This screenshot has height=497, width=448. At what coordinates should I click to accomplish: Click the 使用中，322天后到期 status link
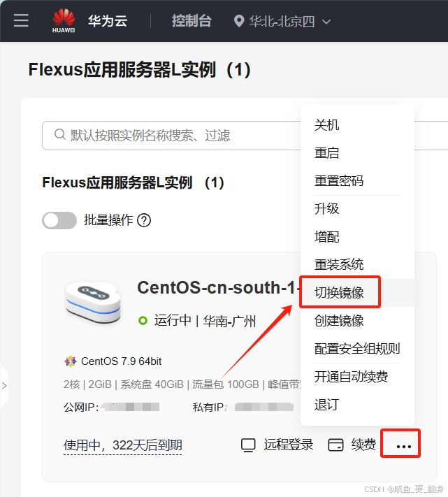[x=122, y=445]
